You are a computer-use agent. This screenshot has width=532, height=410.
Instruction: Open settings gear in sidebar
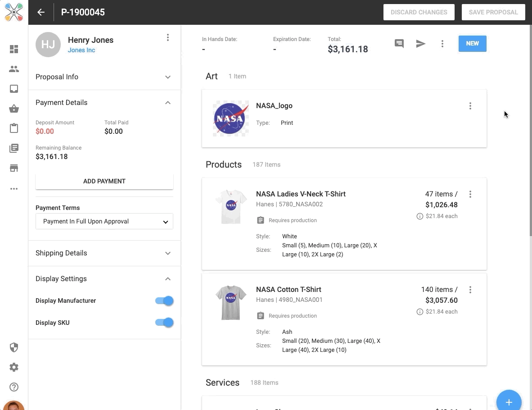point(14,367)
